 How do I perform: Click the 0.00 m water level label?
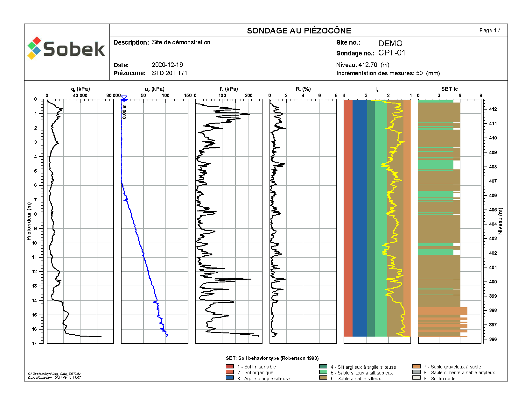click(x=124, y=111)
